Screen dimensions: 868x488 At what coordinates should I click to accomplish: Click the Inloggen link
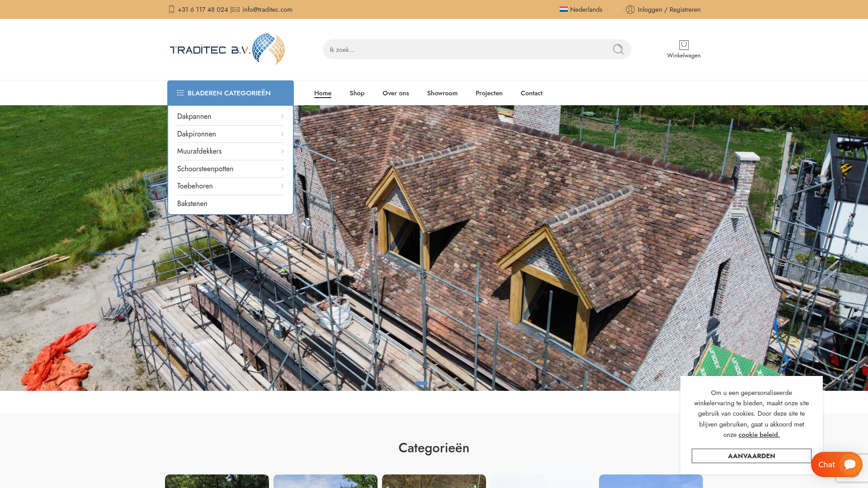point(650,9)
